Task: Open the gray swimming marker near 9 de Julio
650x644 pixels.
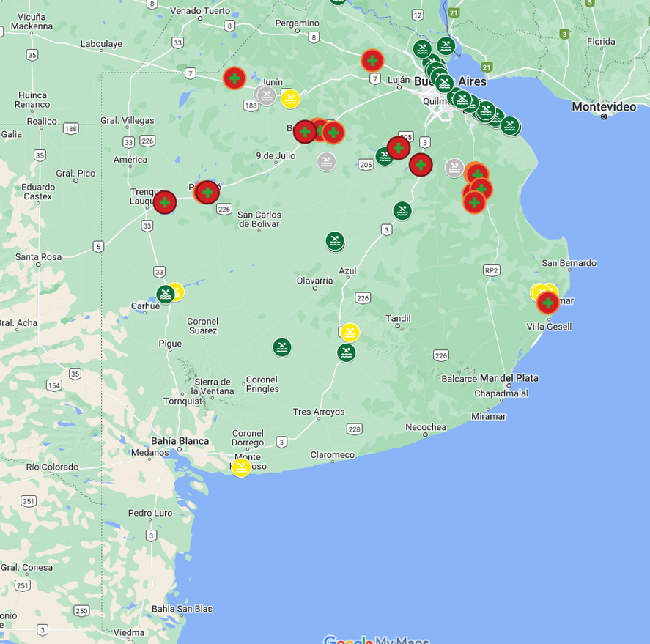Action: (325, 161)
